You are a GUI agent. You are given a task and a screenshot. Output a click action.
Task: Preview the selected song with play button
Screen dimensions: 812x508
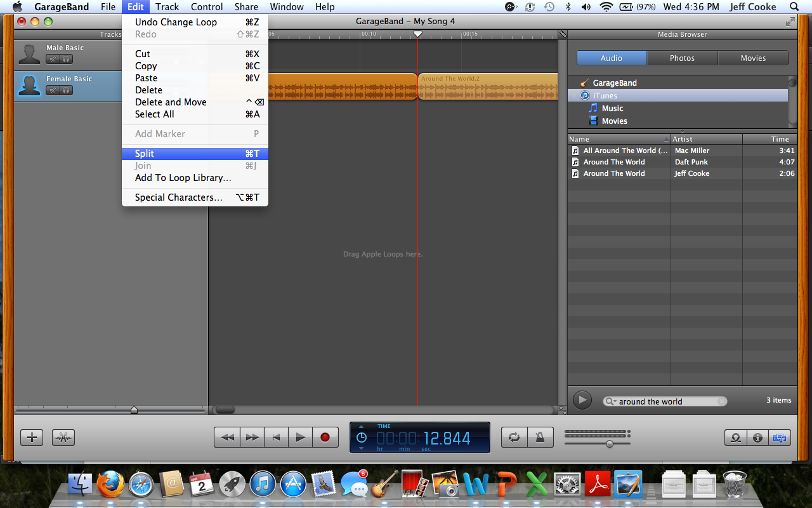coord(582,400)
